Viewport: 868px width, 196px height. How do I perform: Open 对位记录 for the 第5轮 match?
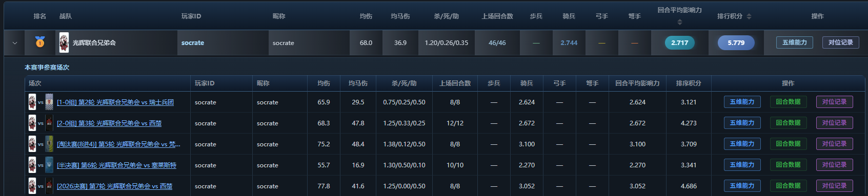point(834,144)
